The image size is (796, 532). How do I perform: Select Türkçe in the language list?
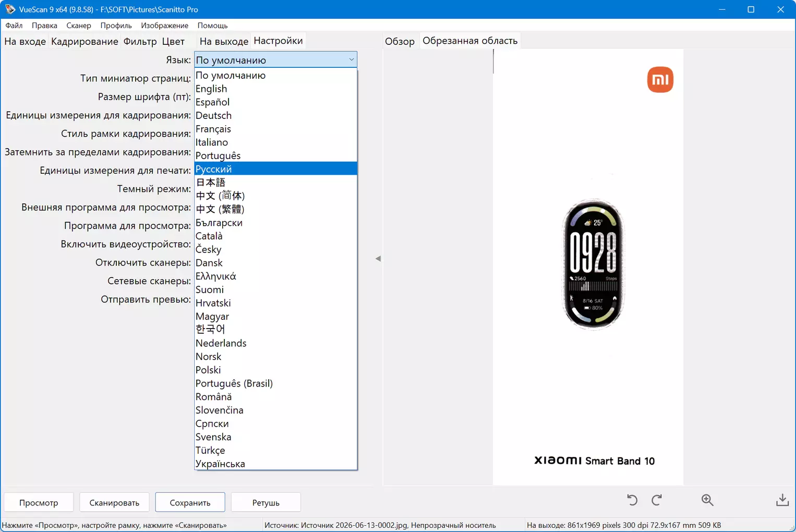(x=275, y=450)
